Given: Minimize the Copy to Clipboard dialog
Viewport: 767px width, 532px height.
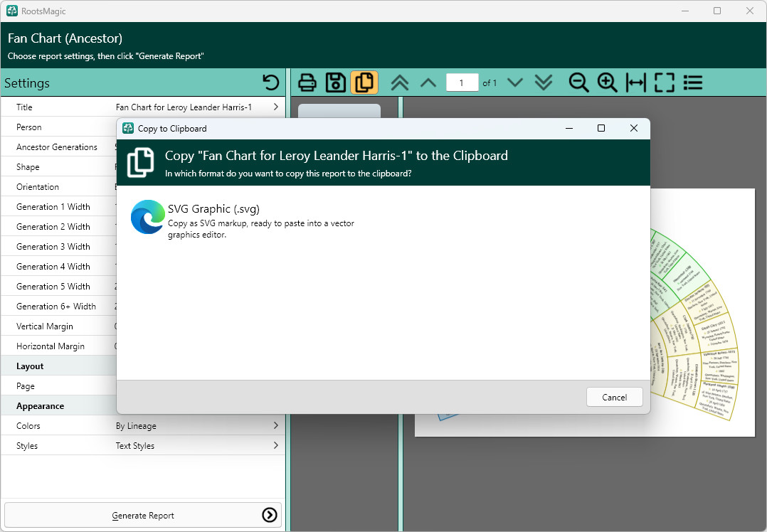Looking at the screenshot, I should pyautogui.click(x=569, y=128).
